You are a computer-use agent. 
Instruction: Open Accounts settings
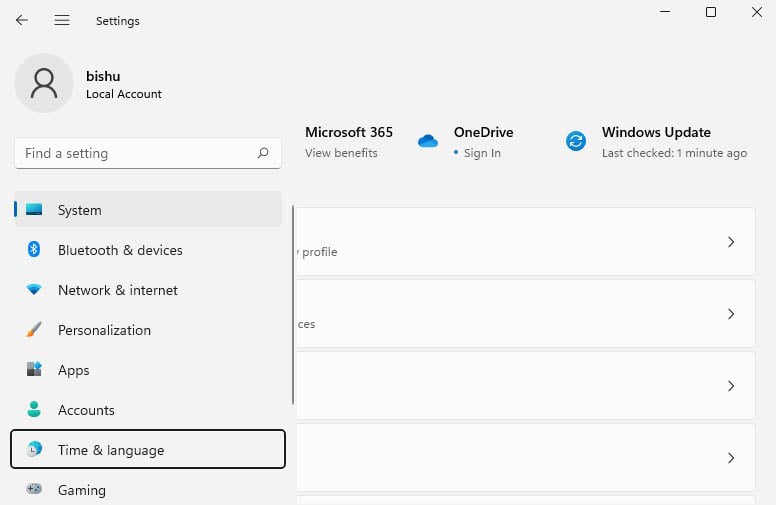(x=148, y=410)
